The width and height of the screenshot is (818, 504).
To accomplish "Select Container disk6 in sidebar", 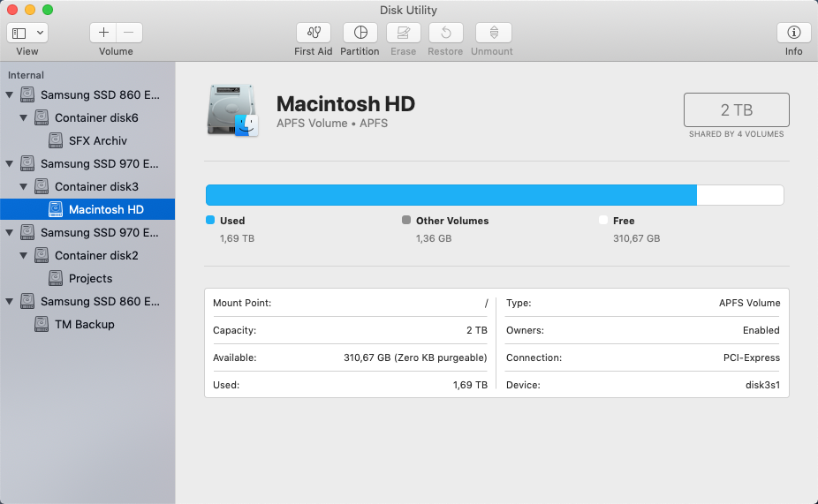I will [87, 117].
